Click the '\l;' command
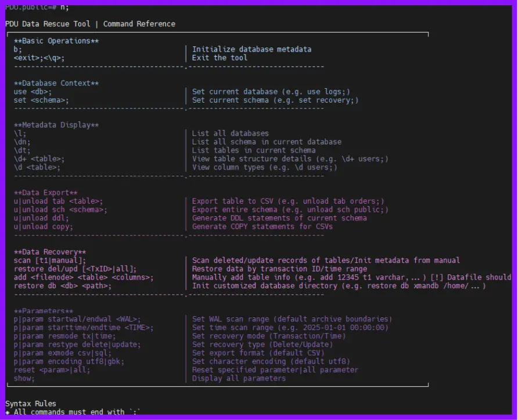The width and height of the screenshot is (518, 420). click(20, 133)
